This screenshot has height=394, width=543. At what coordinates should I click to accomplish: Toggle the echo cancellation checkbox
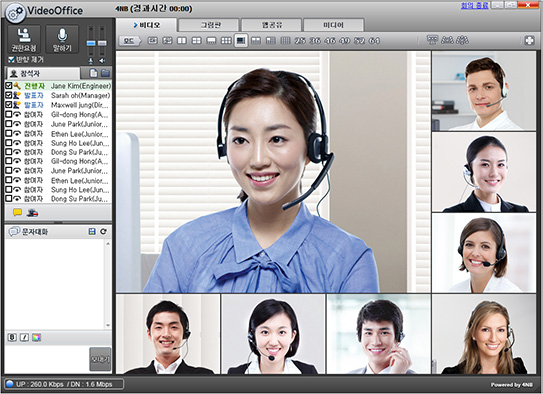(11, 60)
